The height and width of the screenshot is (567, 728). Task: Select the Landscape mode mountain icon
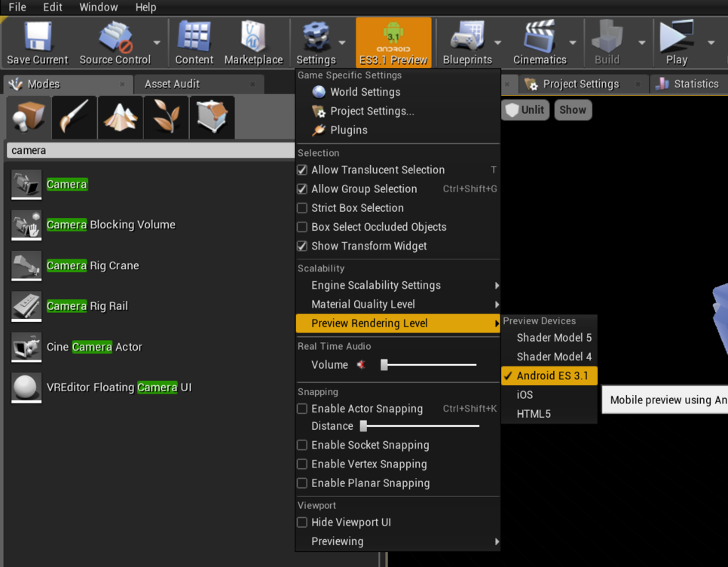click(x=121, y=118)
